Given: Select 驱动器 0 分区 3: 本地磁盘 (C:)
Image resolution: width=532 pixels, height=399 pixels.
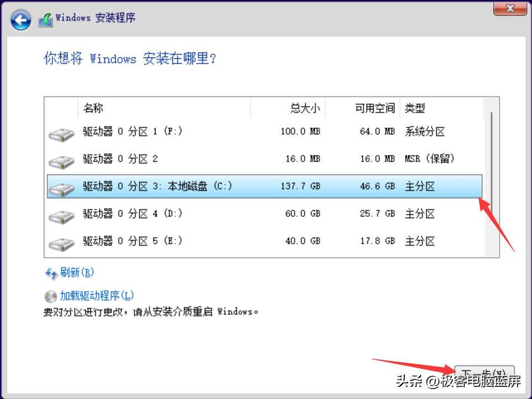Looking at the screenshot, I should click(x=265, y=186).
